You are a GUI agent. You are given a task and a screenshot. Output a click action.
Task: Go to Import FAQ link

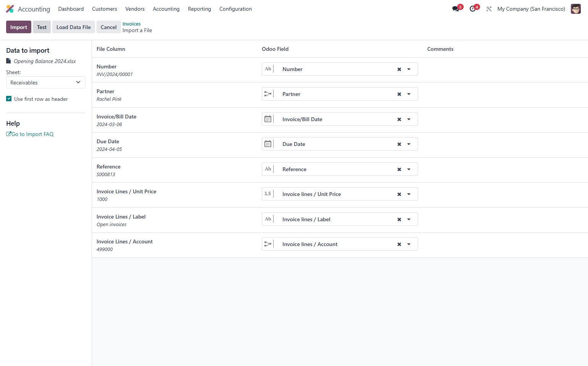click(x=30, y=134)
